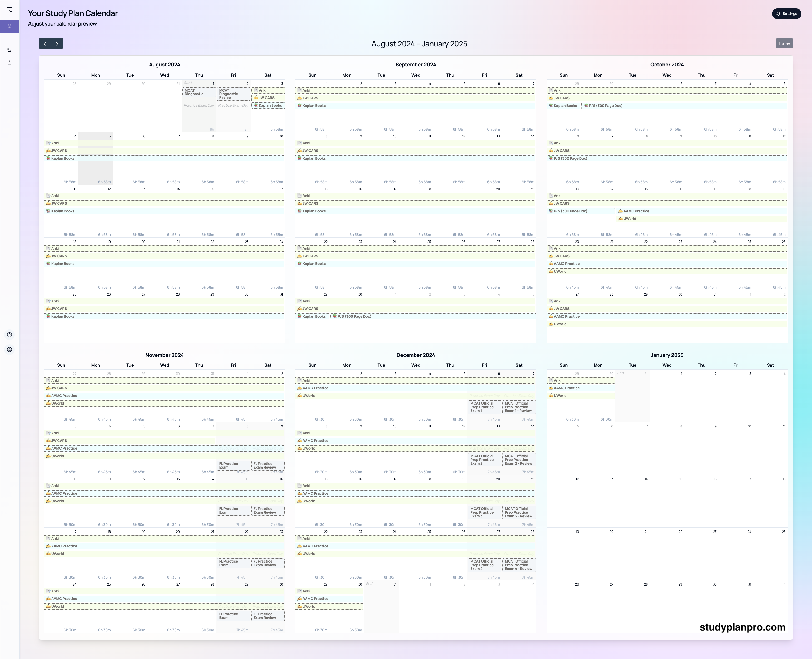Open FL Practice Exam Review on November 9

[268, 465]
